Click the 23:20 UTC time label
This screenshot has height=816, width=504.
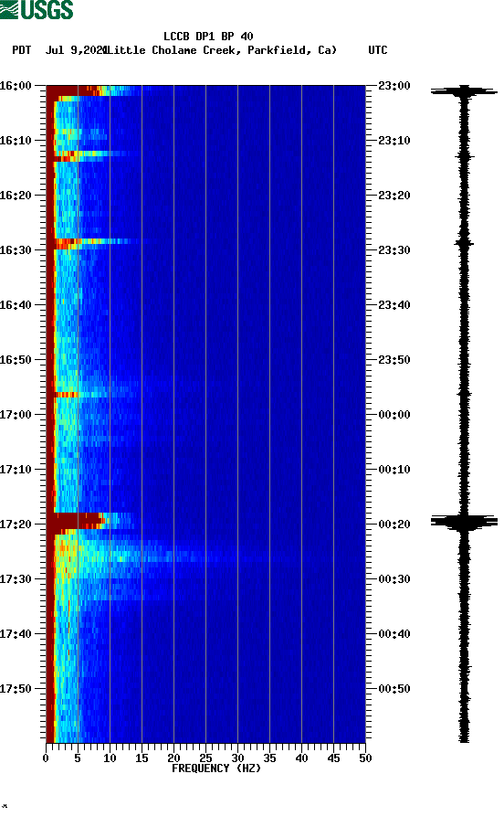point(394,196)
